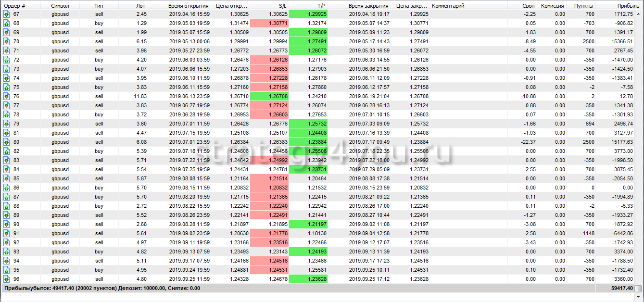Screen dimensions: 644x302
Task: Click the green T/P cell 1.29925
Action: (308, 14)
